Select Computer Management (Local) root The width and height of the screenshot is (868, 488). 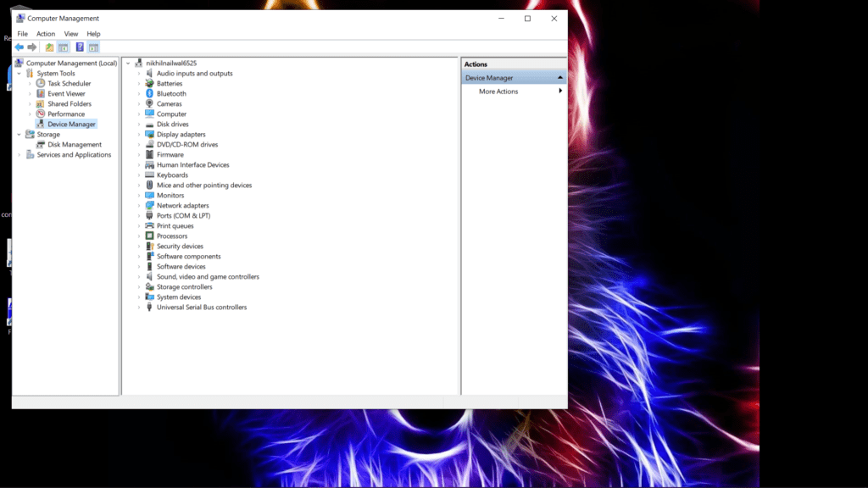(x=71, y=63)
